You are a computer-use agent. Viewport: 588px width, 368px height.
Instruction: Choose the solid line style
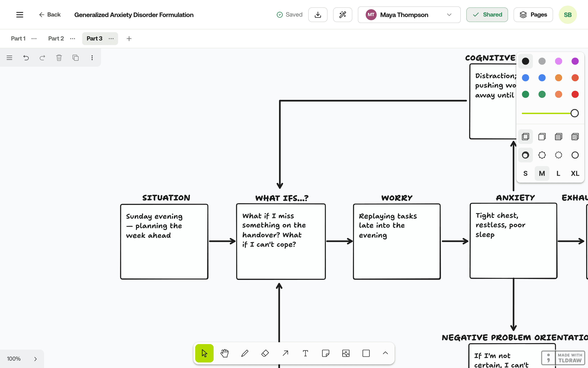[x=575, y=155]
